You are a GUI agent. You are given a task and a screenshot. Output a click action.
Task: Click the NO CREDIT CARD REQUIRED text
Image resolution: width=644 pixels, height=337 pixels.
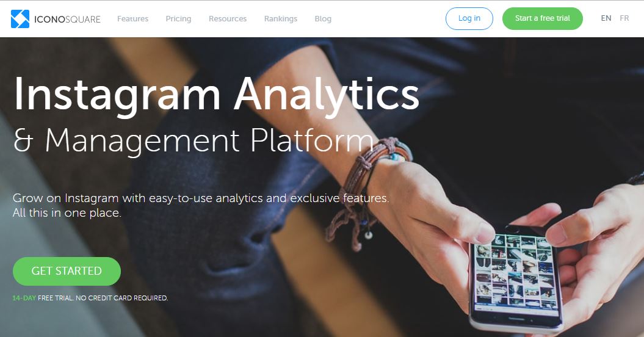[x=121, y=298]
